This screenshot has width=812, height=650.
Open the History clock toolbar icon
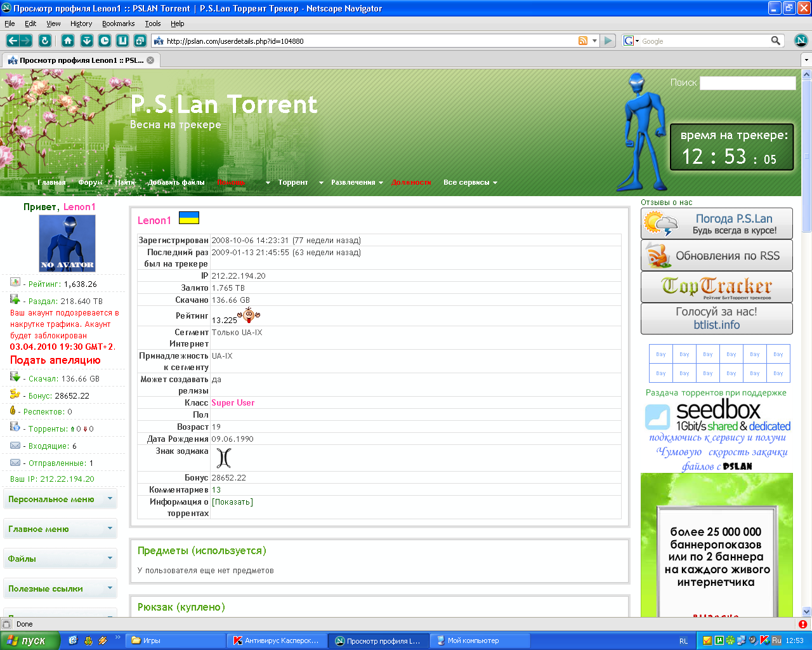click(x=105, y=41)
